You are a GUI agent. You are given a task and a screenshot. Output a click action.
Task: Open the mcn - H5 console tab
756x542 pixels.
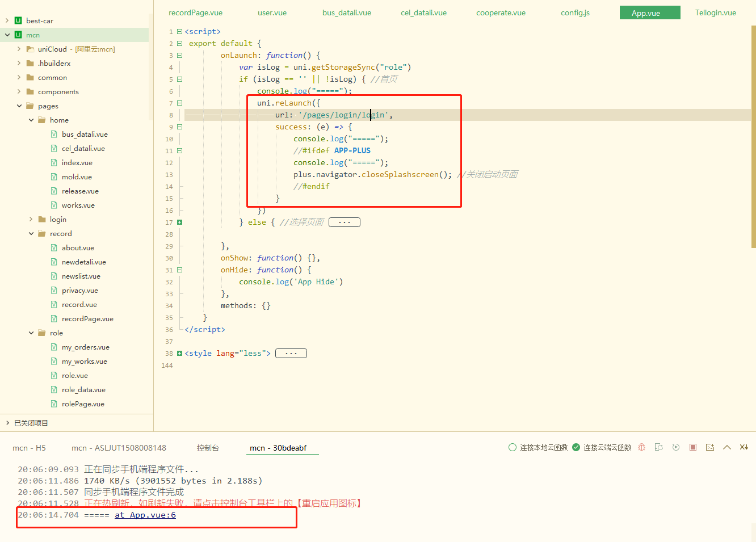pyautogui.click(x=29, y=448)
